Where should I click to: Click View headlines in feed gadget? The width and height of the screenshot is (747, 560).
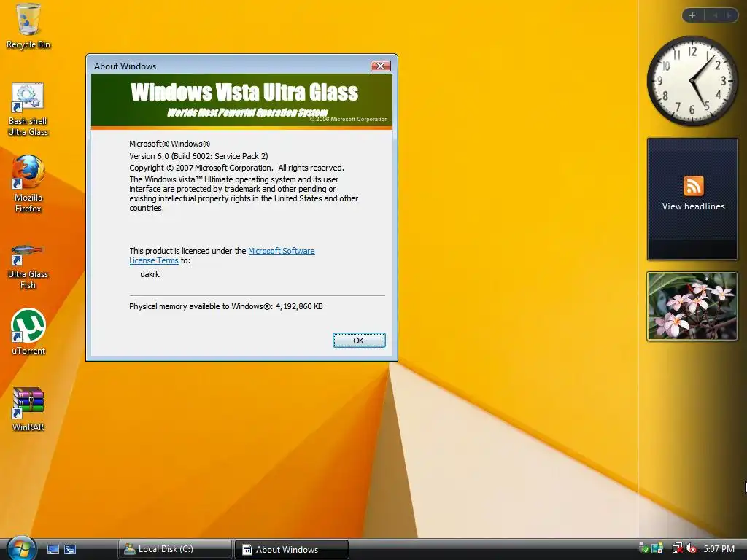tap(693, 206)
